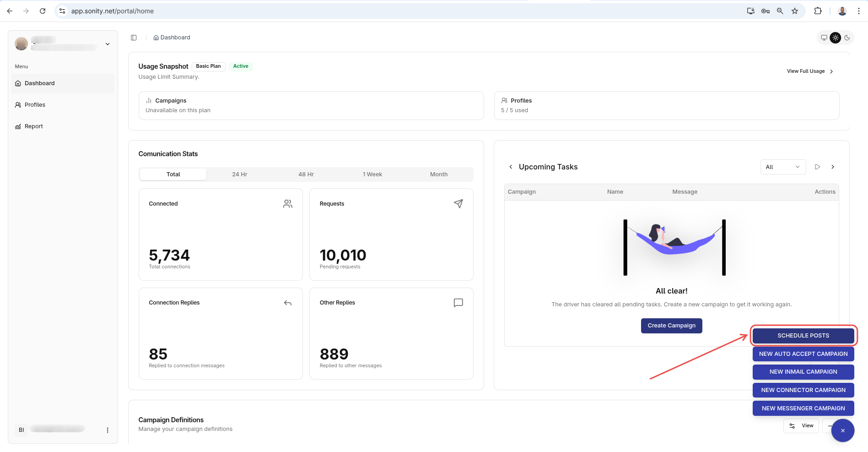Reload the browser page
The image size is (868, 452).
tap(43, 11)
